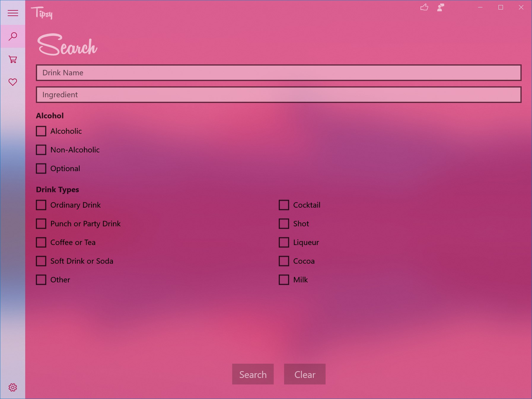Maximize the Tipsy window

click(x=501, y=7)
